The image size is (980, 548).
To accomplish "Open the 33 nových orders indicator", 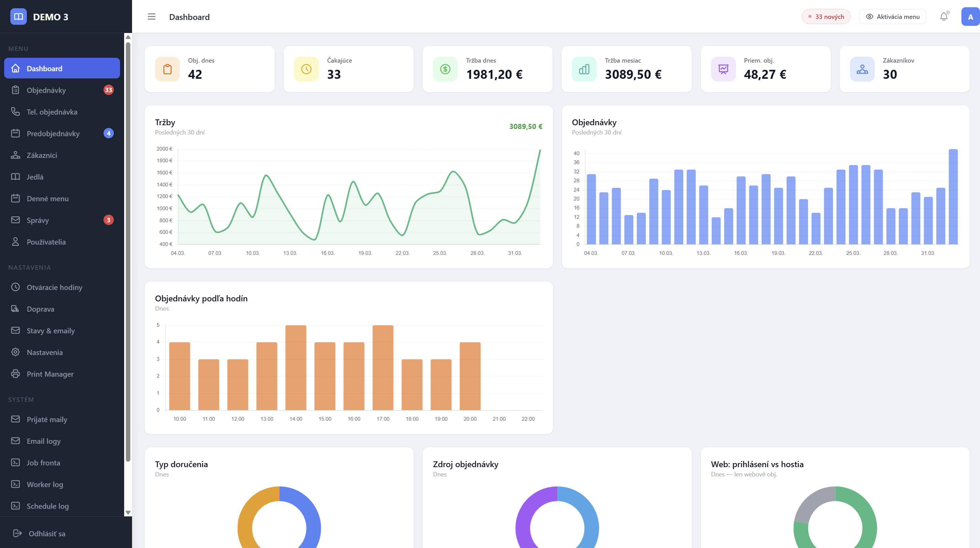I will (826, 17).
